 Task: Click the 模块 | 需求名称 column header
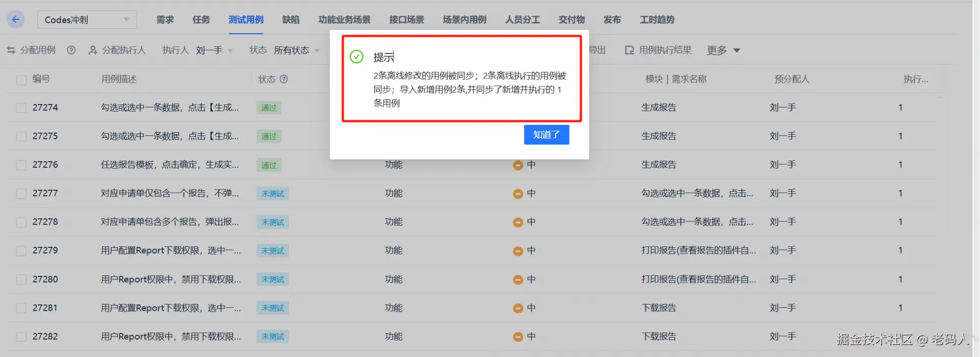[x=676, y=79]
